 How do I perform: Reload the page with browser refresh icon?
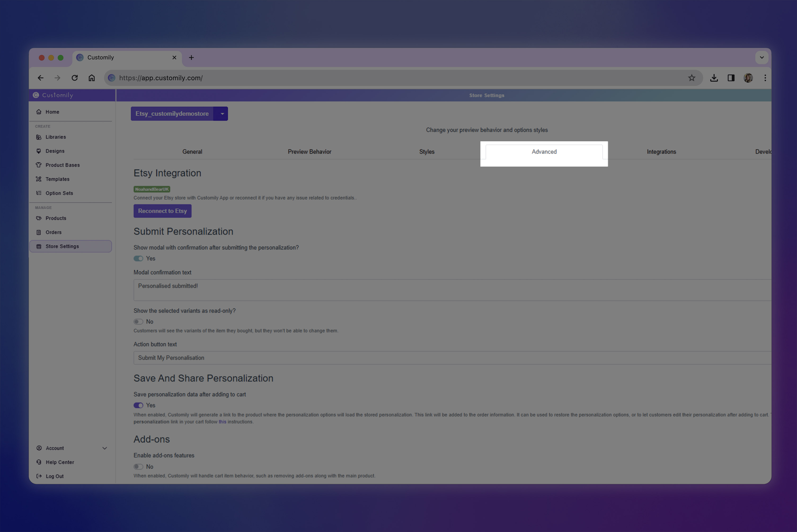coord(75,78)
